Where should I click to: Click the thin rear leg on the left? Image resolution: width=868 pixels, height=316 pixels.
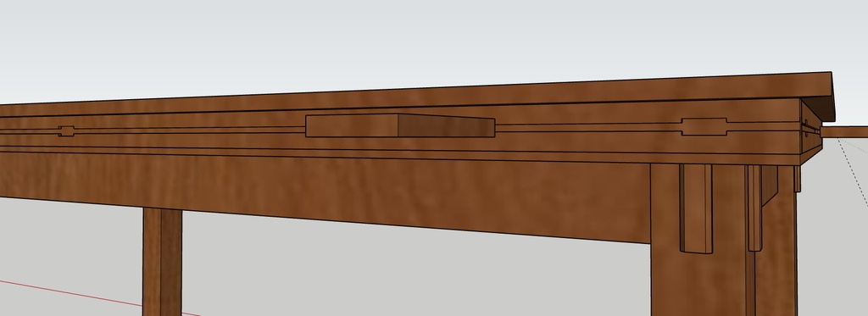[x=162, y=261]
